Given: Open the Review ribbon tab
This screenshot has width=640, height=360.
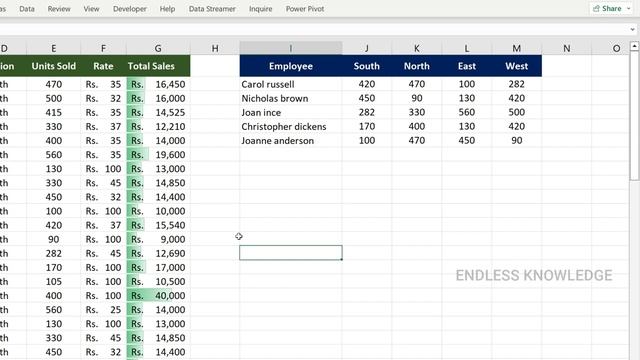Looking at the screenshot, I should coord(59,9).
